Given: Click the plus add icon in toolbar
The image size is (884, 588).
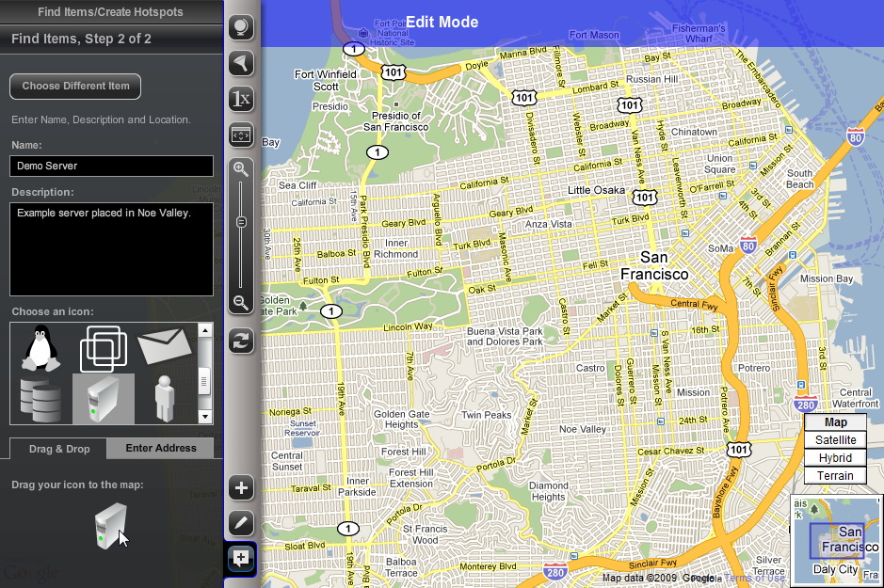Looking at the screenshot, I should coord(242,487).
